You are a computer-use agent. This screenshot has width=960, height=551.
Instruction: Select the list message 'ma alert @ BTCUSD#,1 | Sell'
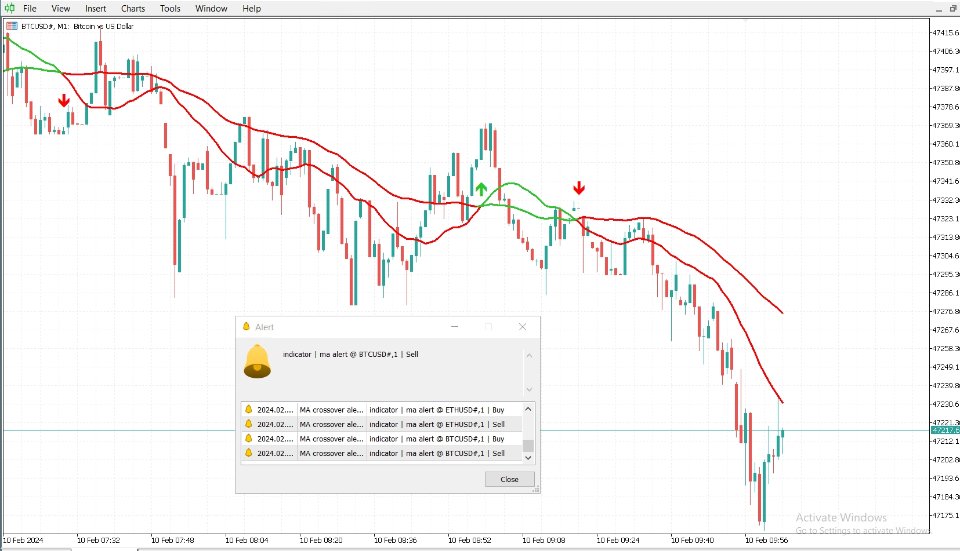(437, 454)
